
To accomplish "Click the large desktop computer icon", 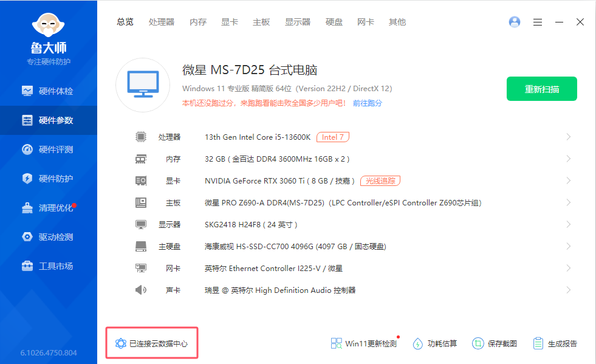I will (x=143, y=85).
